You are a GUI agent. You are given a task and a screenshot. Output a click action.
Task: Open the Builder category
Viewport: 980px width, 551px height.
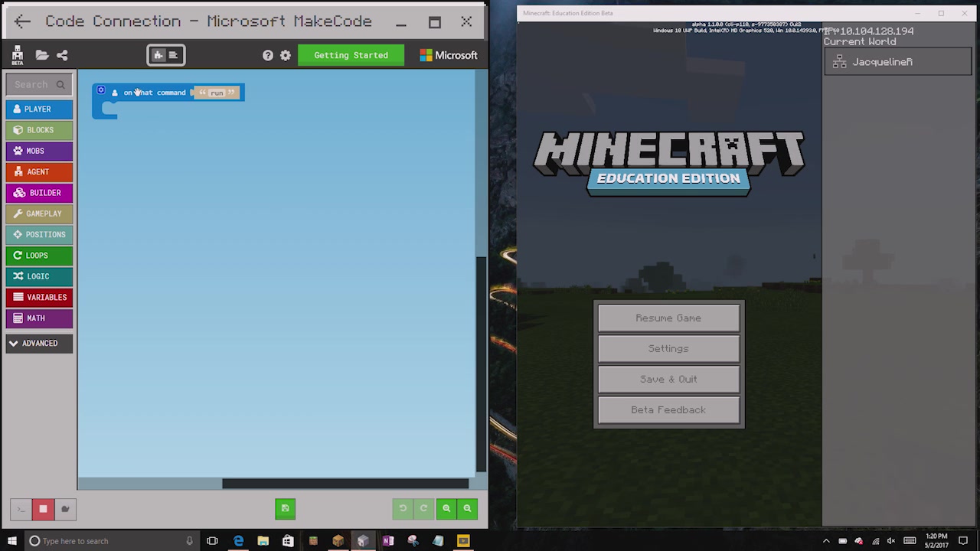pyautogui.click(x=39, y=193)
